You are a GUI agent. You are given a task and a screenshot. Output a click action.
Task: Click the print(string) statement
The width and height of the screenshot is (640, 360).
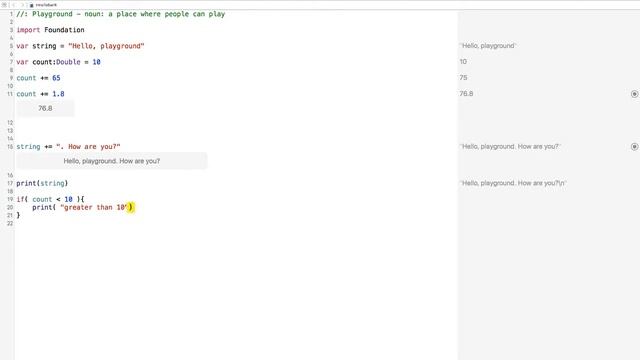42,183
